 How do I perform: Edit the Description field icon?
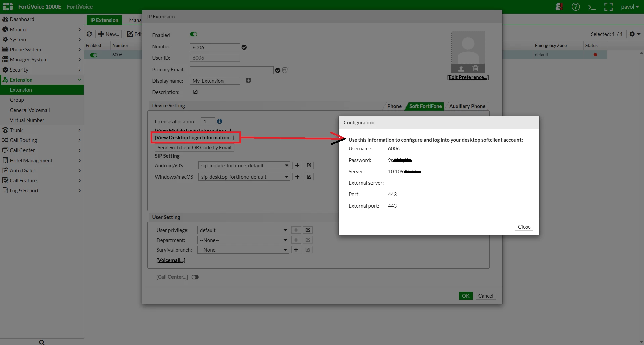[195, 92]
